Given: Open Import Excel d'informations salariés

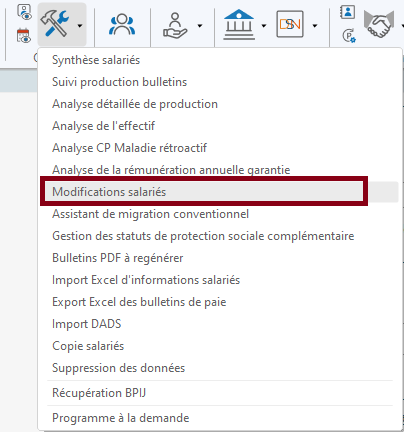Looking at the screenshot, I should coord(146,280).
